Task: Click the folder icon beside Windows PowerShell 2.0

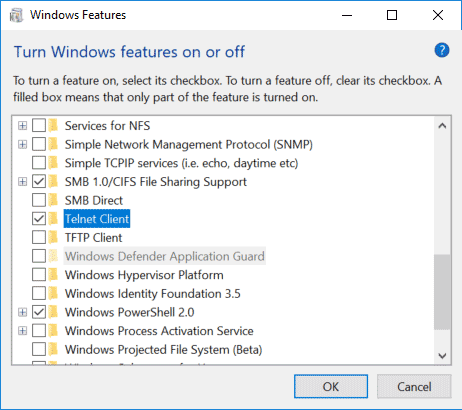Action: pos(53,312)
